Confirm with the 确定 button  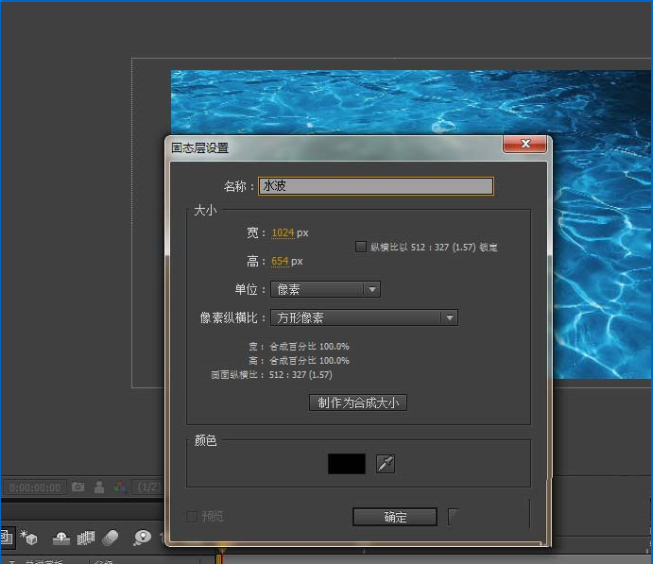[394, 517]
